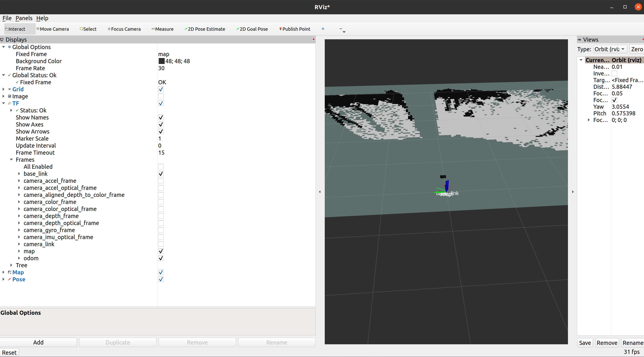644x357 pixels.
Task: Toggle the Grid display checkbox
Action: pyautogui.click(x=161, y=89)
